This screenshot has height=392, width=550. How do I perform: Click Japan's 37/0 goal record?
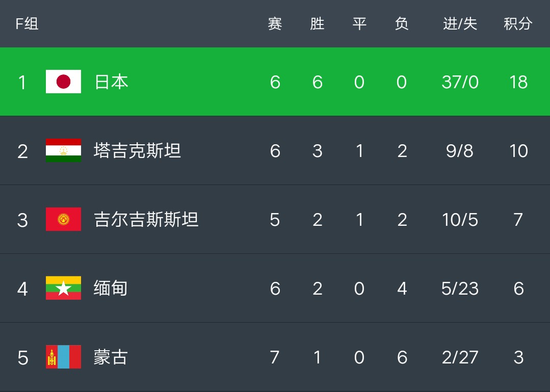(460, 82)
